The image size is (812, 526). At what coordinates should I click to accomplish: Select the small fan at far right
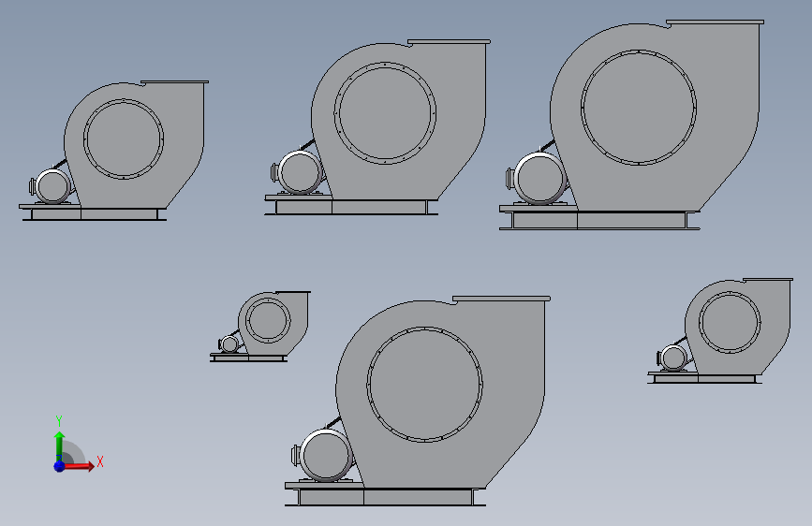720,331
